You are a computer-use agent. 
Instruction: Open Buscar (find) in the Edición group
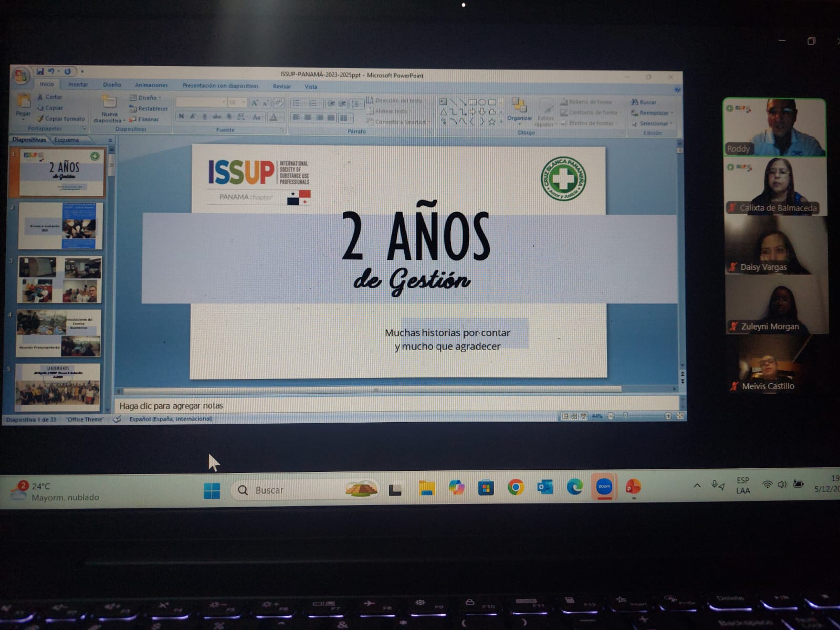click(644, 102)
